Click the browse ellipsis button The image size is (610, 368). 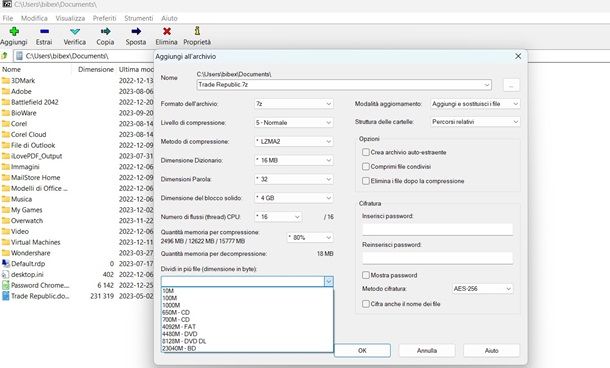(511, 85)
